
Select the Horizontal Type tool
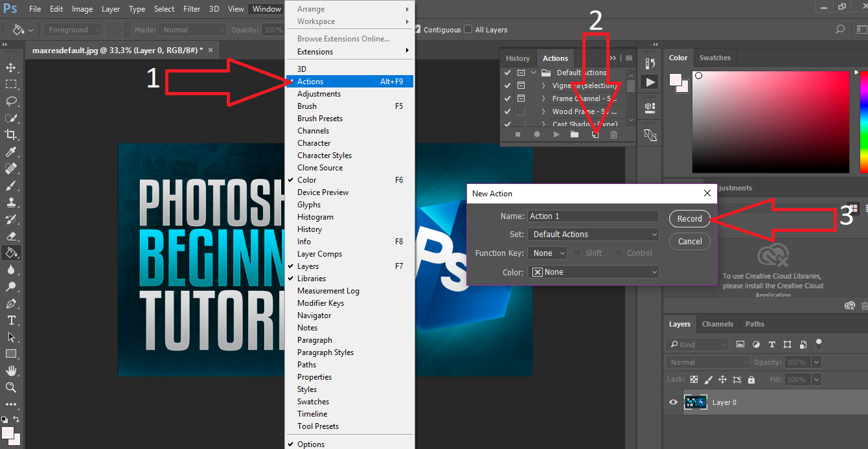tap(11, 320)
